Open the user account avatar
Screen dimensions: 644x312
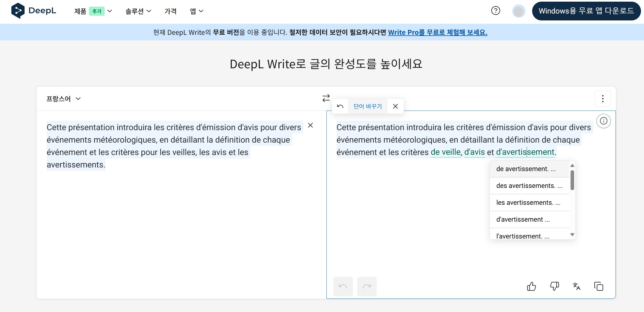coord(518,11)
